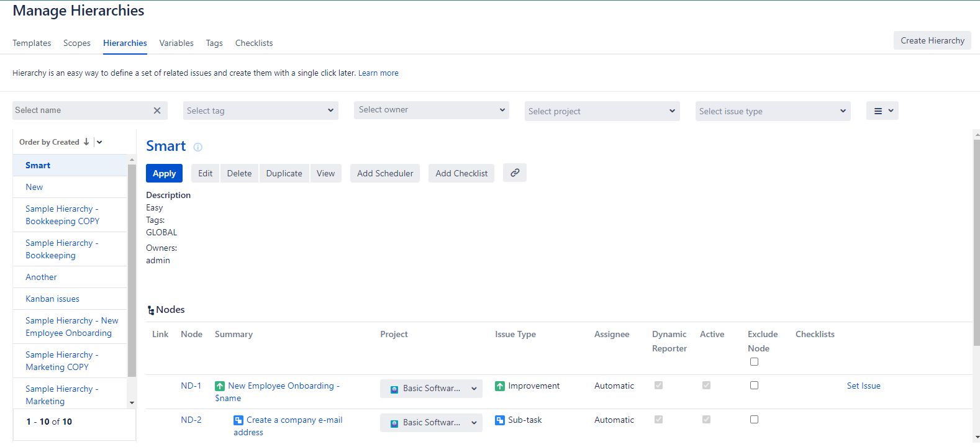Screen dimensions: 980x447
Task: Check Exclude Node for ND-1 row
Action: click(x=754, y=386)
